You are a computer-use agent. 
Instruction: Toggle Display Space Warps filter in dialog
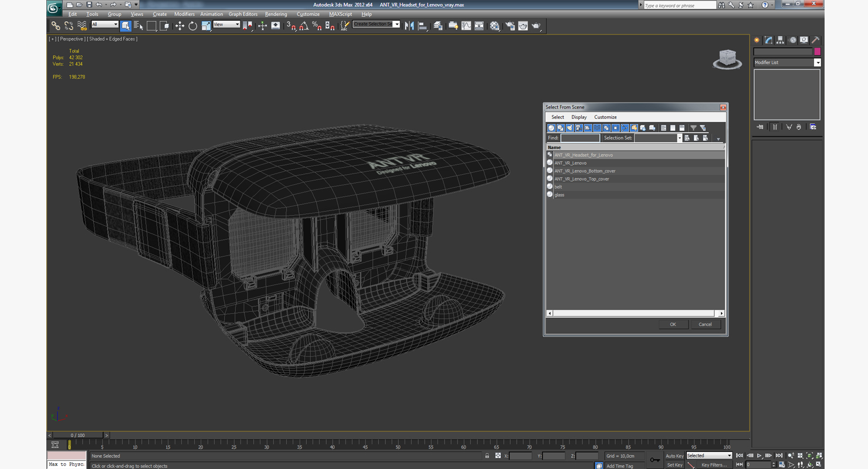click(597, 128)
